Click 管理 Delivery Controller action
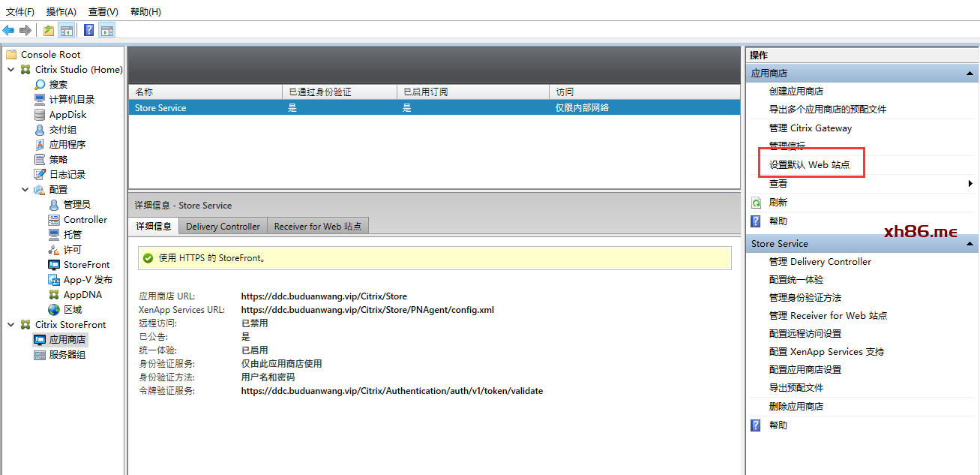This screenshot has height=475, width=980. coord(820,262)
